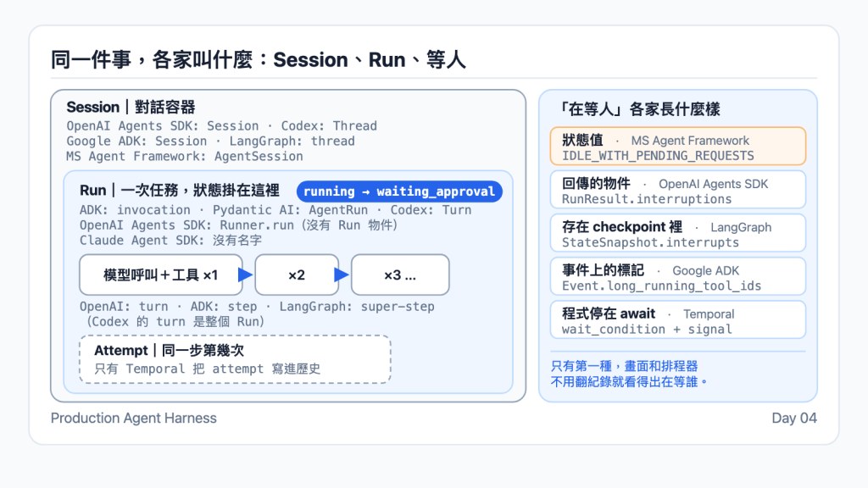Click the "模型呼叫＋工具 ×1" box
This screenshot has width=868, height=488.
point(161,274)
